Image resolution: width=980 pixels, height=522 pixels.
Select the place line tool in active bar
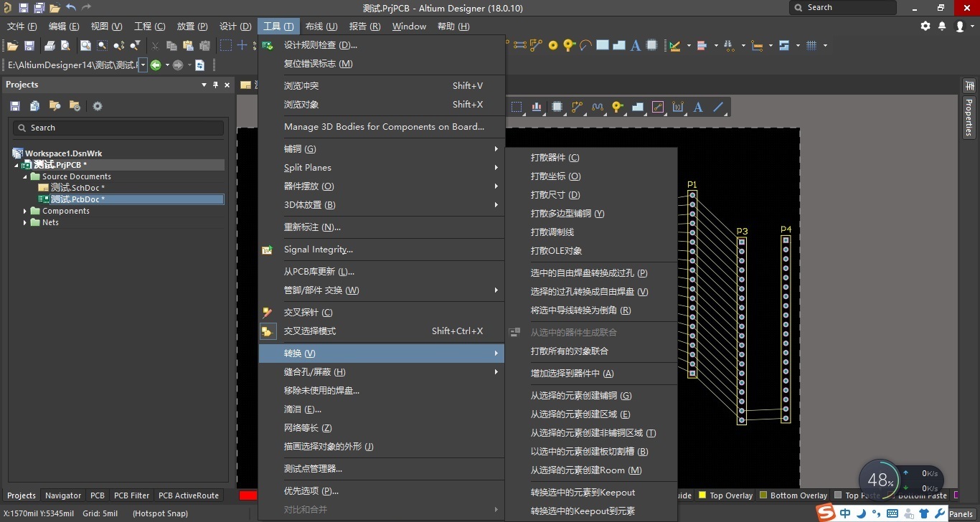[718, 108]
